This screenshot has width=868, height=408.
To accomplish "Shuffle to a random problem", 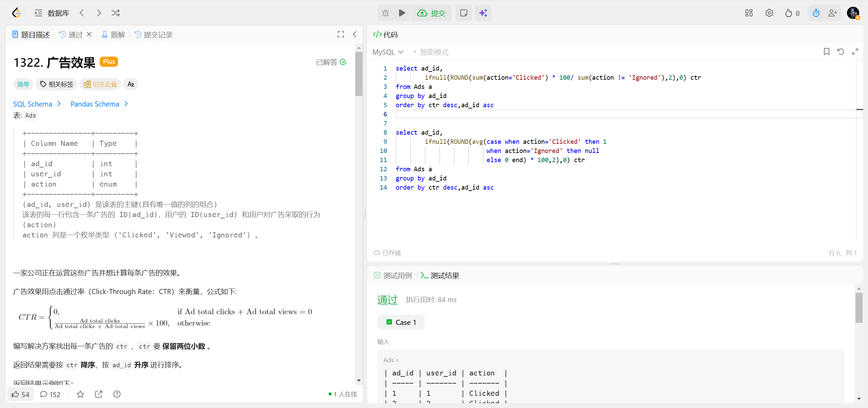I will (116, 13).
